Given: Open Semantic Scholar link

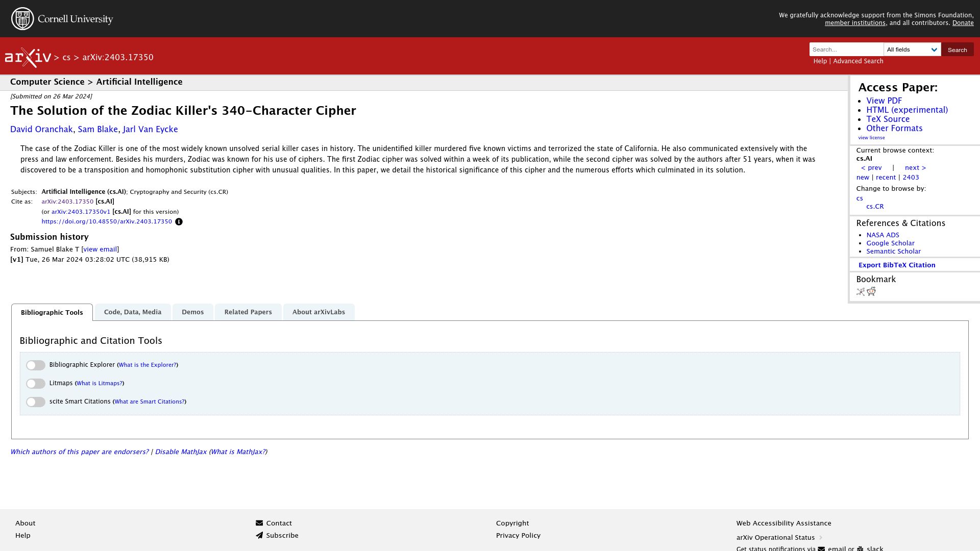Looking at the screenshot, I should pyautogui.click(x=893, y=252).
